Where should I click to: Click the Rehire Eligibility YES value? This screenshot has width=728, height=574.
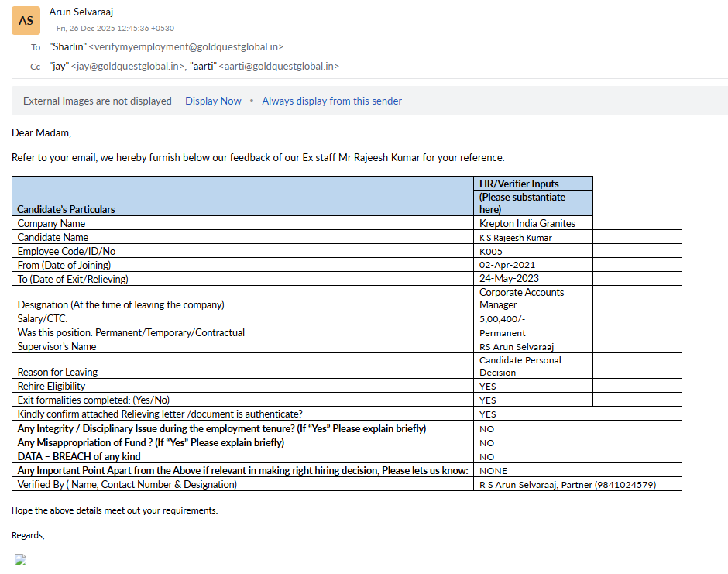(488, 387)
